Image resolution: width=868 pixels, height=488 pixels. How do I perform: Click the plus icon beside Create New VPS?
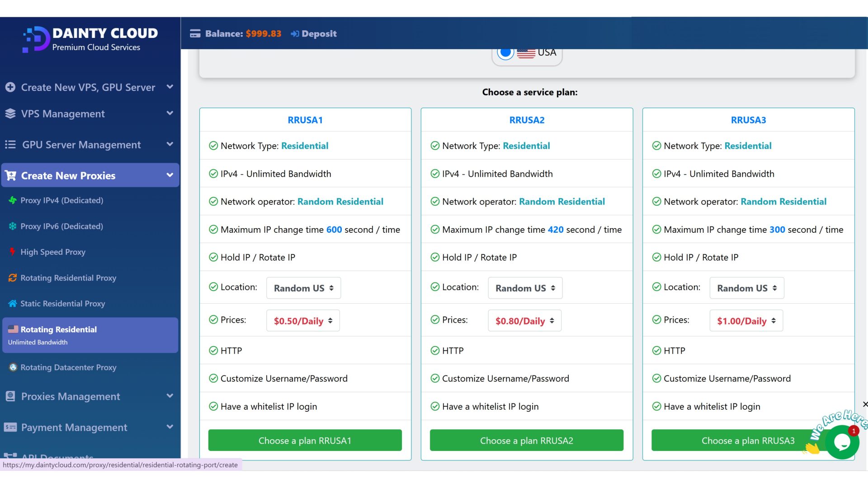[10, 87]
